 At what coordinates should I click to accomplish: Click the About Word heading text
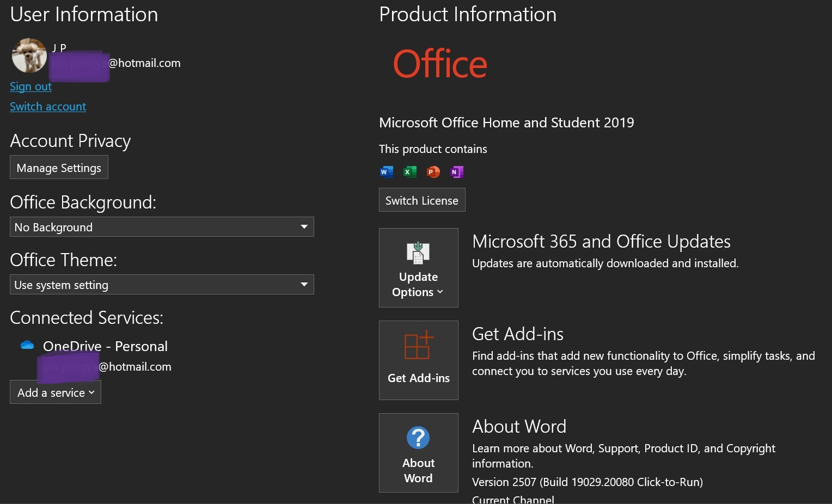(519, 426)
